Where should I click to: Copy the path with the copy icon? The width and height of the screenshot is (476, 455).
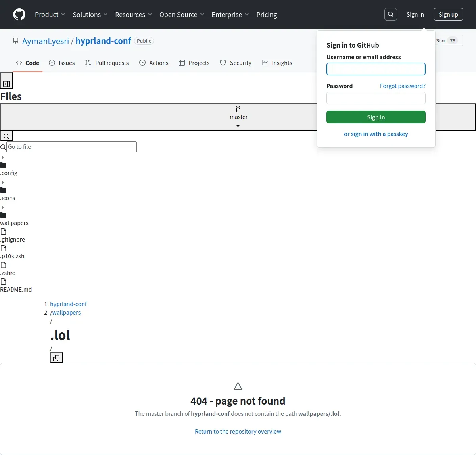pos(56,358)
